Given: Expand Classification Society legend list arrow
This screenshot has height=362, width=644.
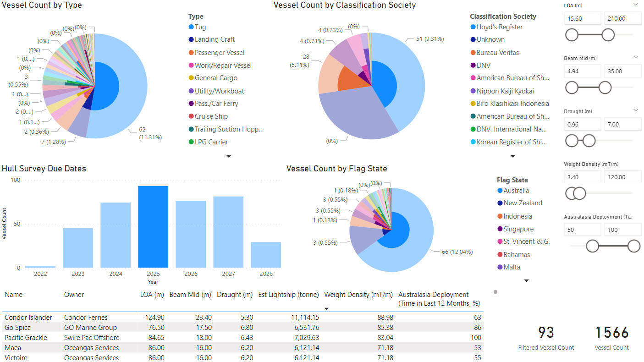Looking at the screenshot, I should pyautogui.click(x=512, y=156).
